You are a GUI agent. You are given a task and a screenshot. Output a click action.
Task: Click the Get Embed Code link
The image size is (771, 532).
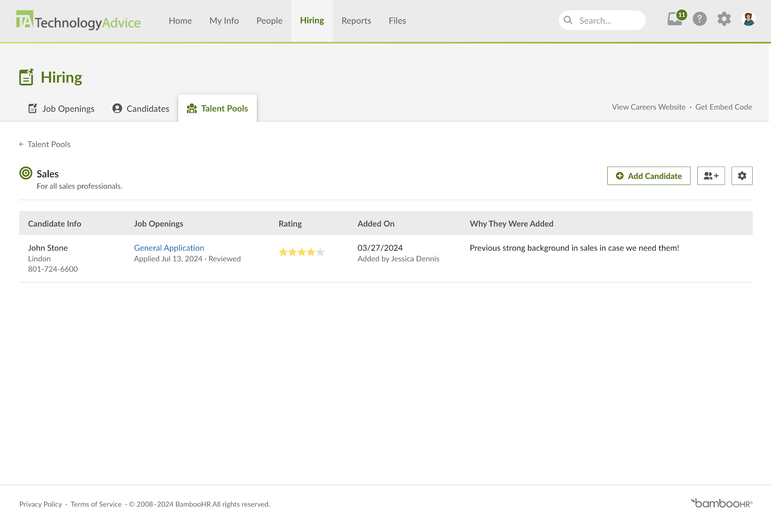(x=723, y=107)
